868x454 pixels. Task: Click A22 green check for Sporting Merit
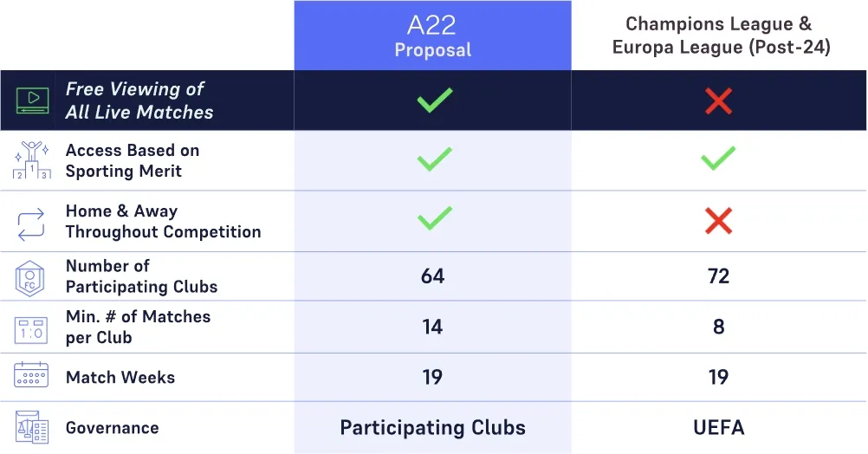click(x=434, y=159)
